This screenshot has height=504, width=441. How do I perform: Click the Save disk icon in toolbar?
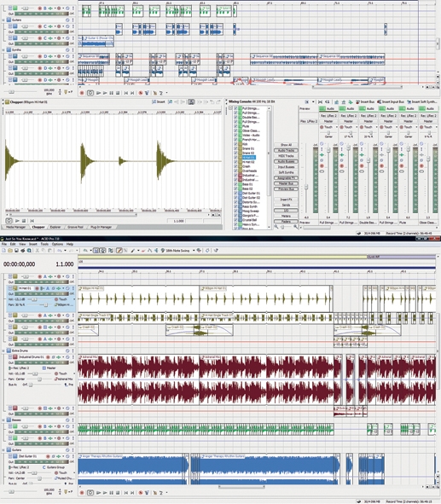coord(16,251)
